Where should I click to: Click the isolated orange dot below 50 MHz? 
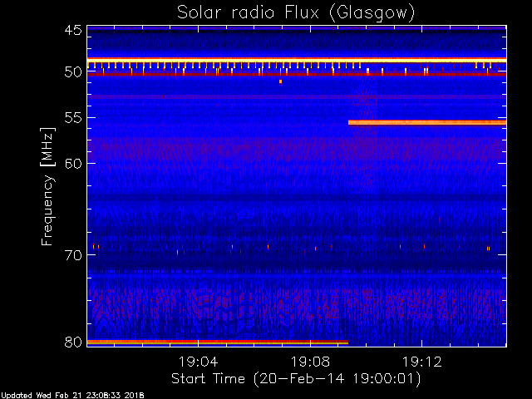280,81
